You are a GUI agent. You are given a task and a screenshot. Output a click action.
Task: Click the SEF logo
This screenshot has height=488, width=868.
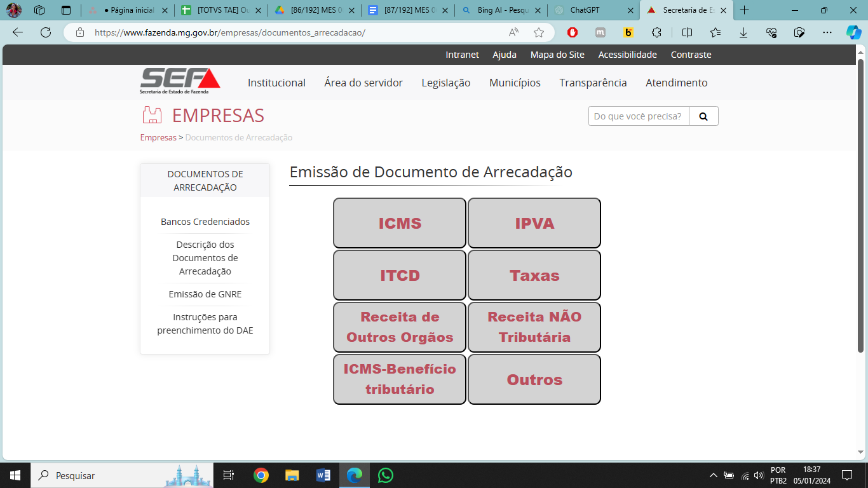(x=180, y=81)
